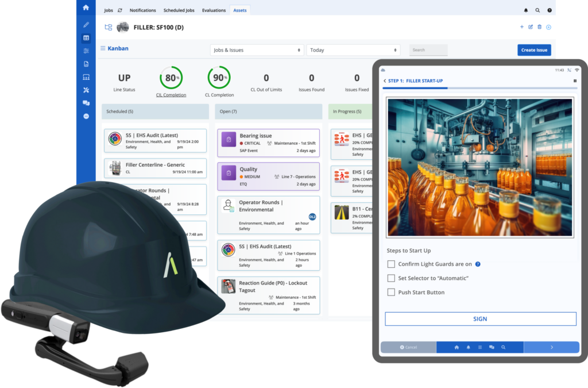Click the Create Issue button
The height and width of the screenshot is (388, 588).
click(534, 50)
